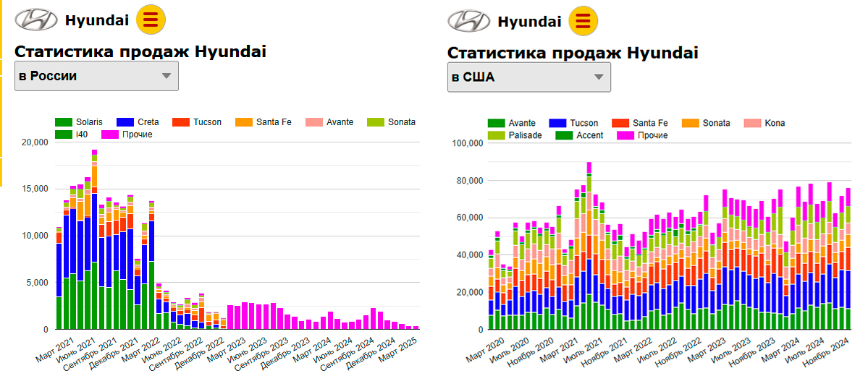Click the 'Creta' legend label
The image size is (868, 389).
(148, 122)
